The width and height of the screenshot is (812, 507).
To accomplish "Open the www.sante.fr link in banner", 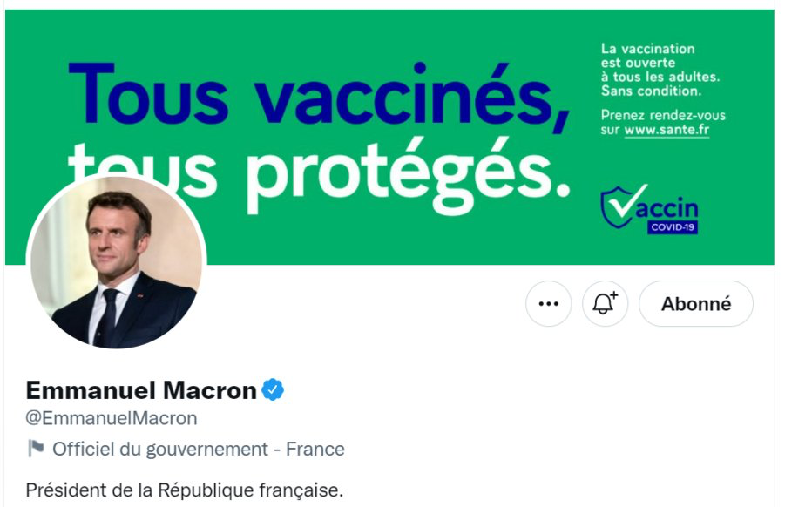I will pyautogui.click(x=667, y=131).
